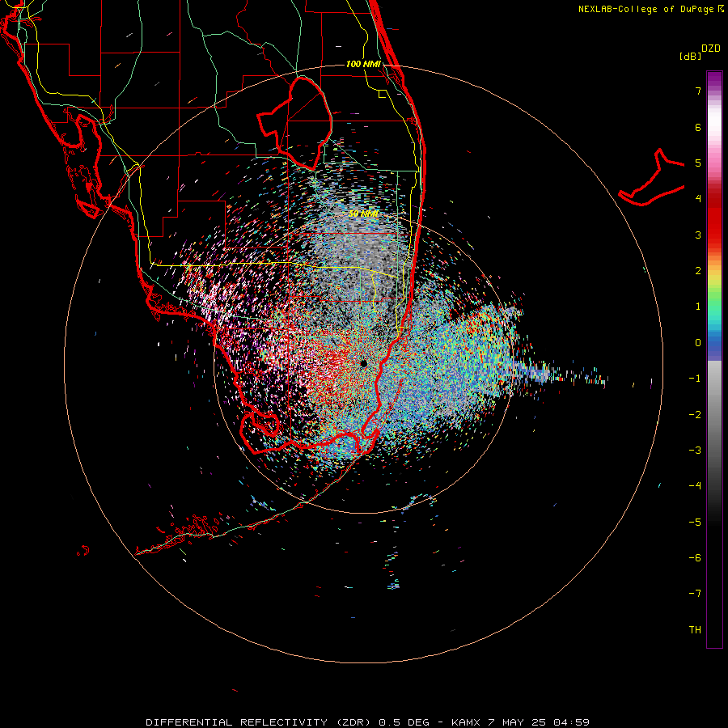The height and width of the screenshot is (728, 728).
Task: Click the 100 NMI range ring label
Action: click(363, 64)
